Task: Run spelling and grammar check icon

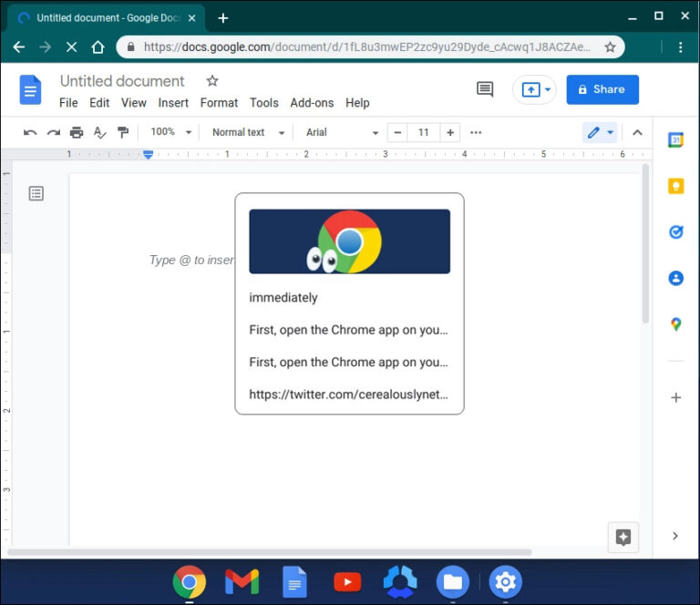Action: pos(99,132)
